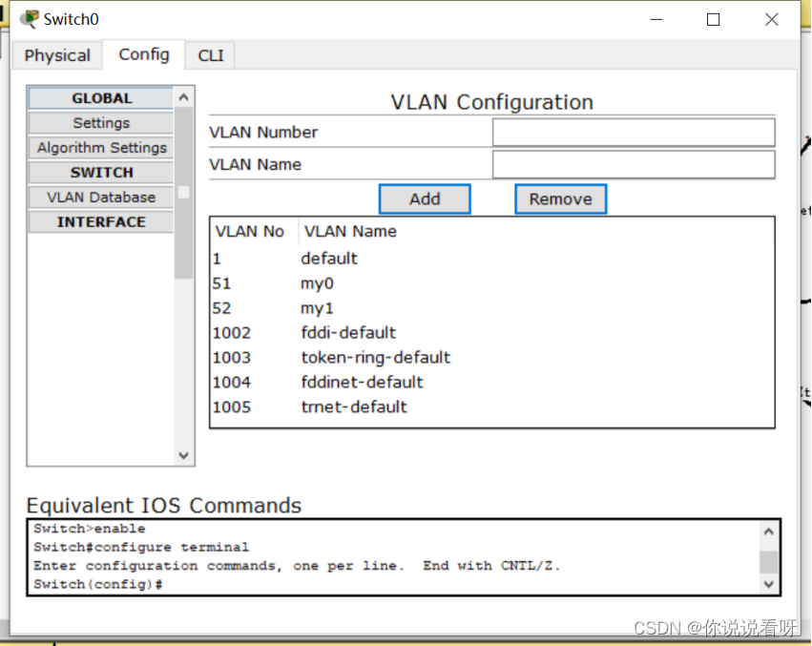The image size is (812, 646).
Task: Click the 'Switch>enable' command line
Action: 89,529
